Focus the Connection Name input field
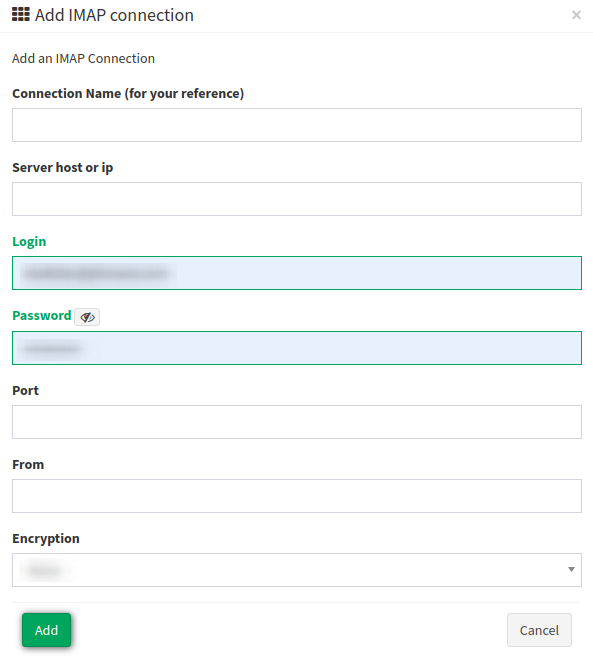593x668 pixels. (x=297, y=125)
